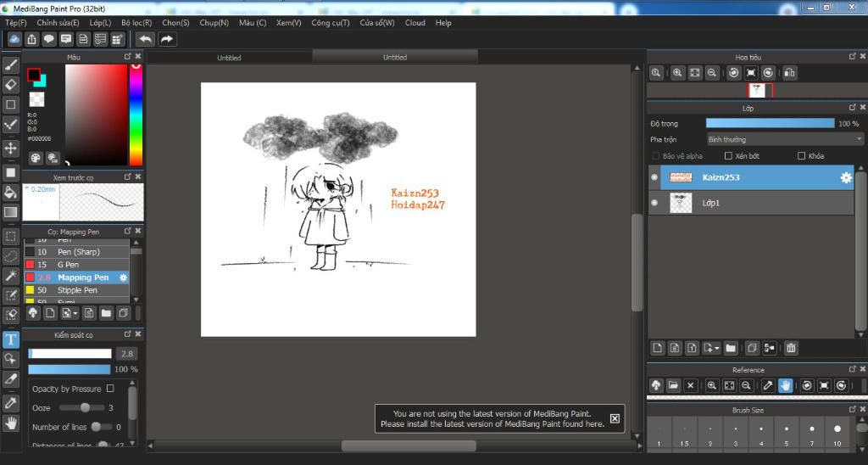Select the Move tool
The width and height of the screenshot is (868, 465).
tap(10, 148)
